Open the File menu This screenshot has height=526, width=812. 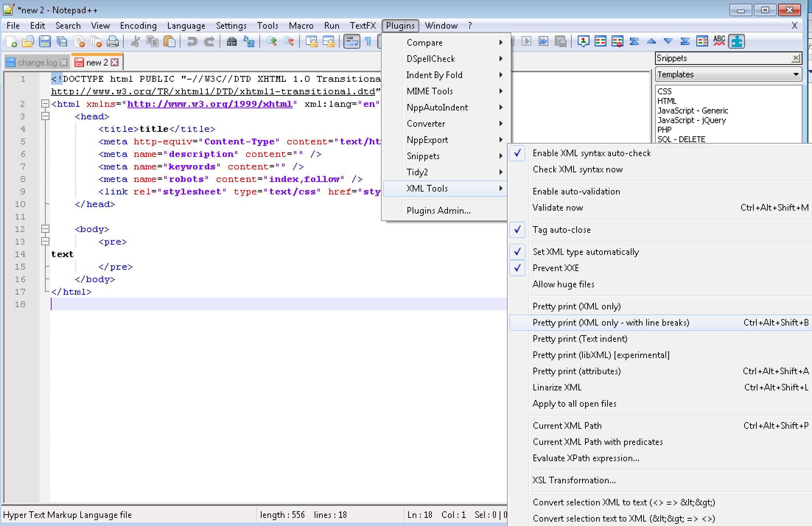[13, 26]
